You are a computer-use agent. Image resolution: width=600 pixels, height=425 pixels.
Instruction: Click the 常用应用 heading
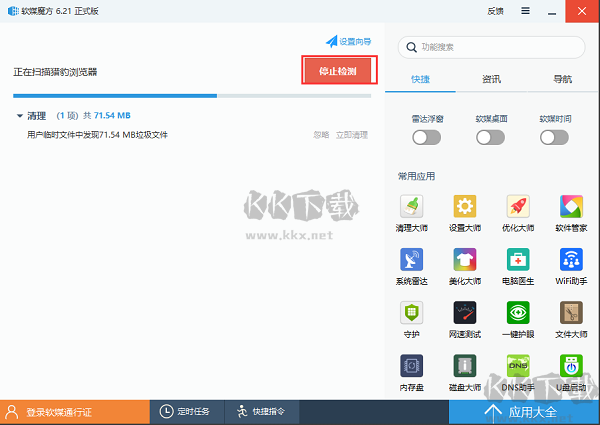tap(416, 176)
